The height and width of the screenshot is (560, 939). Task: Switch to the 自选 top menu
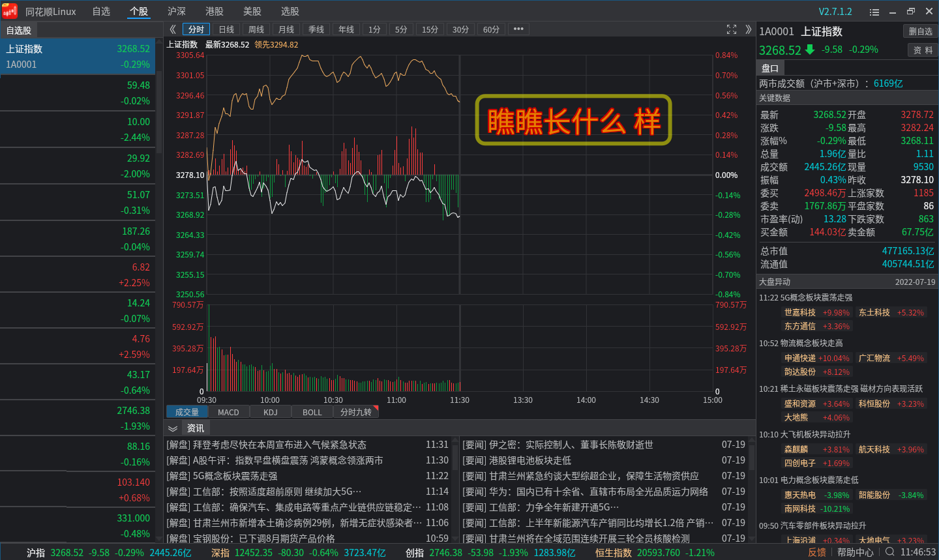101,11
